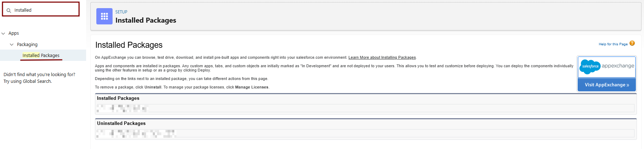Click the purple Setup grid icon
This screenshot has height=149, width=644.
pyautogui.click(x=104, y=16)
